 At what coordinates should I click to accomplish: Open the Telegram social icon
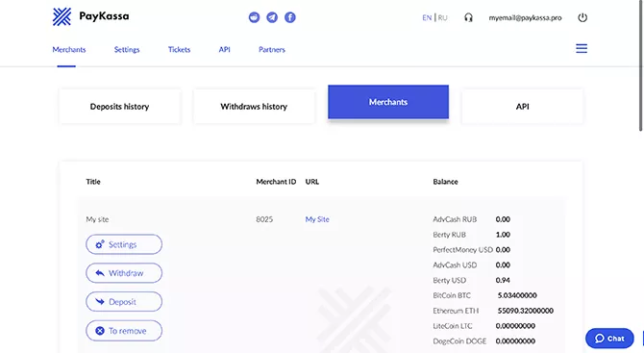[272, 17]
